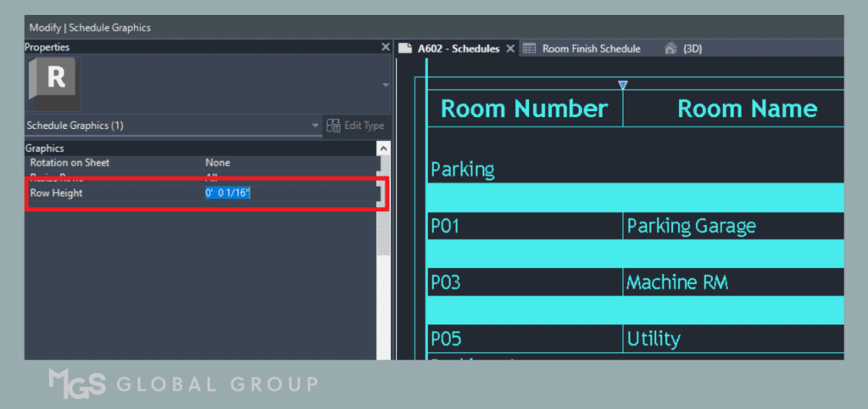The image size is (868, 409).
Task: Select the Room Number header cell
Action: coord(524,109)
